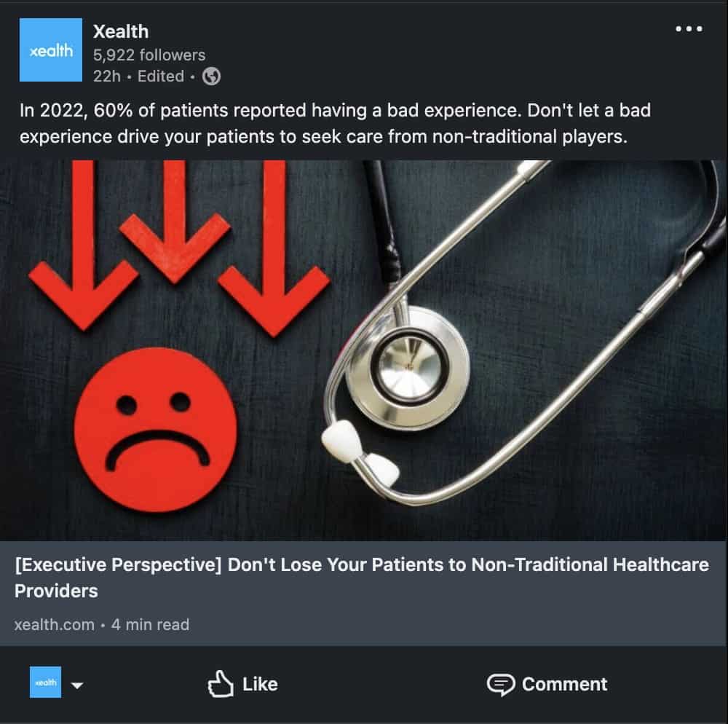Viewport: 728px width, 724px height.
Task: Open the Xealth company name link
Action: click(x=121, y=31)
